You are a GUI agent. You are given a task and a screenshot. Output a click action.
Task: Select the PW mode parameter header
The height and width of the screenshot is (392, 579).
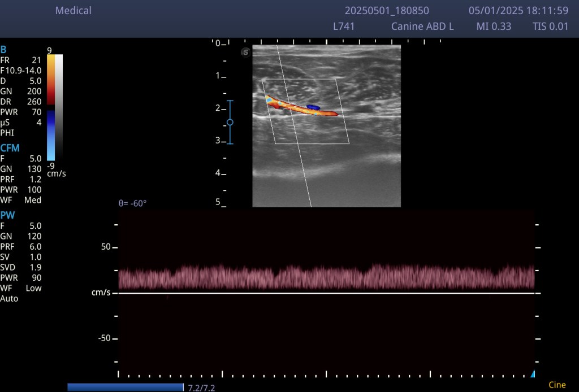(7, 215)
